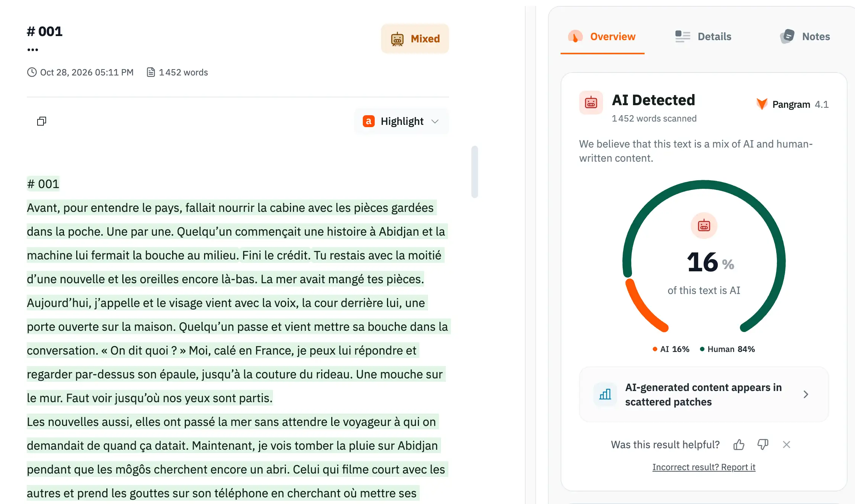Image resolution: width=855 pixels, height=504 pixels.
Task: Select the Overview tab
Action: [602, 36]
